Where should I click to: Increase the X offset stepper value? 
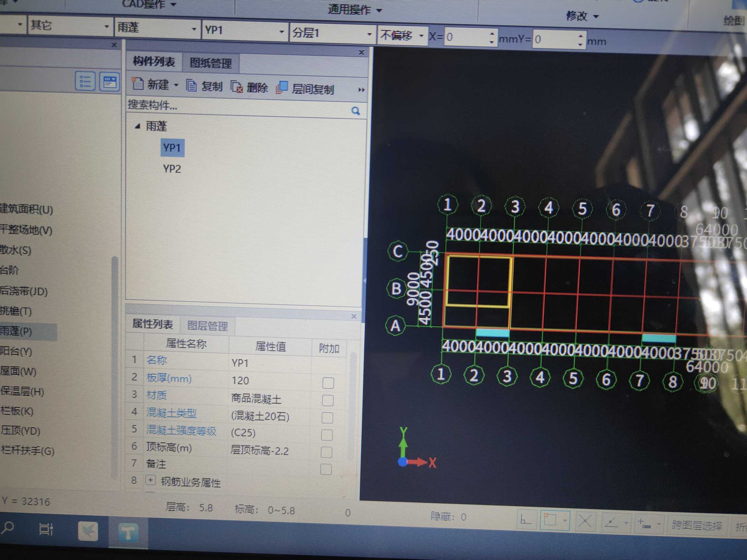[492, 33]
